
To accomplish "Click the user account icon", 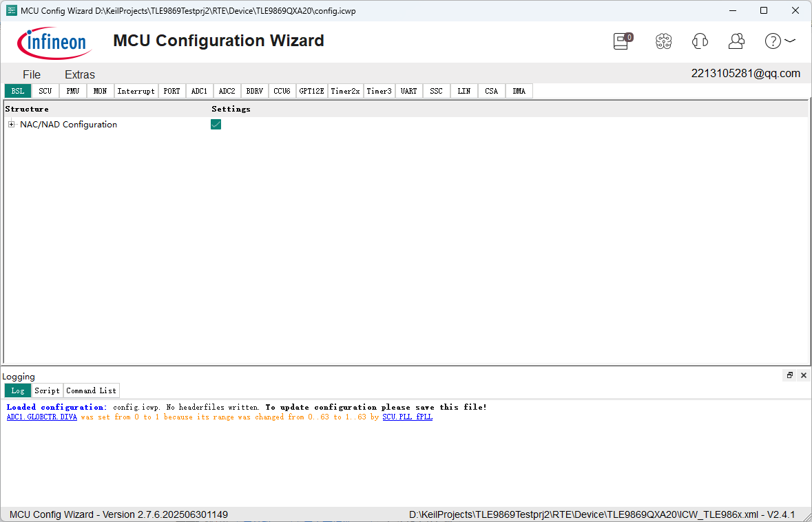I will (736, 41).
